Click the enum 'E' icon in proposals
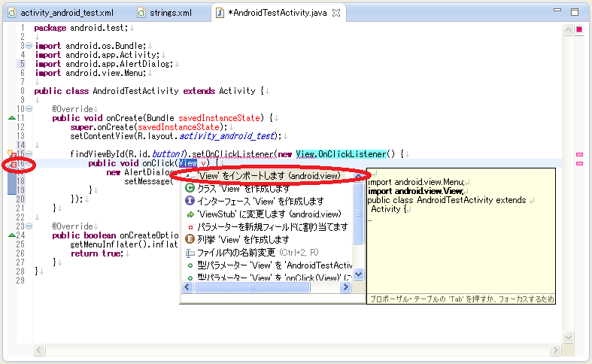This screenshot has width=592, height=364. [x=190, y=239]
